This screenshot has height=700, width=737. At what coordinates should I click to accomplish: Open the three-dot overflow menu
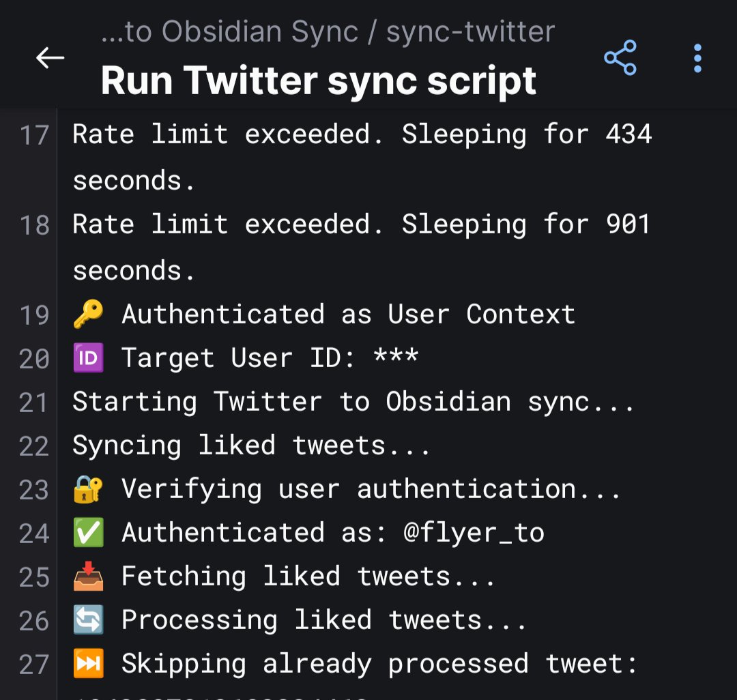697,58
